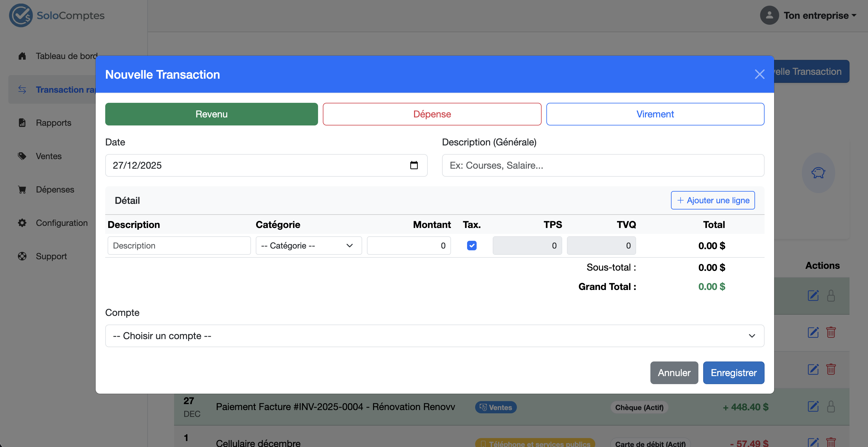Viewport: 868px width, 447px height.
Task: Click the Configuration gear icon
Action: pos(22,223)
